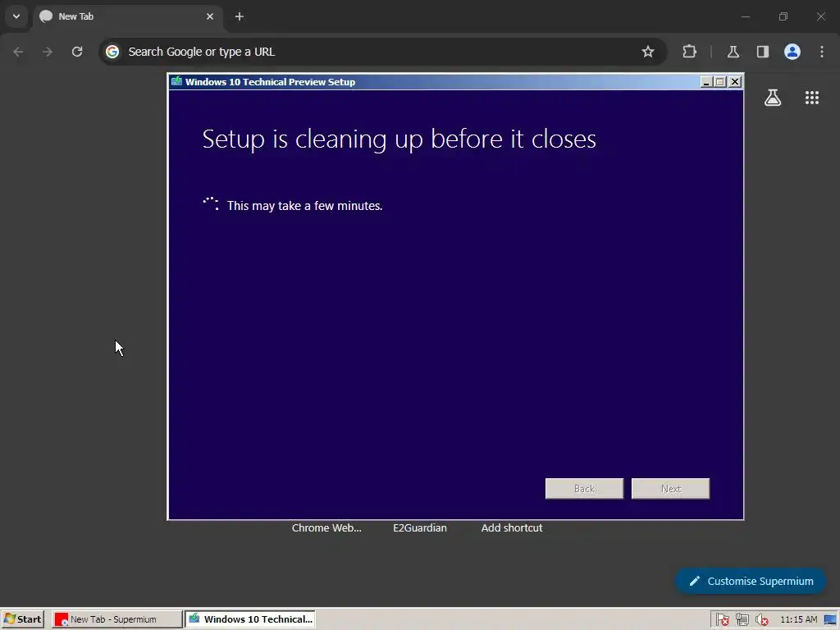
Task: Click the Google logo in the address bar
Action: 112,52
